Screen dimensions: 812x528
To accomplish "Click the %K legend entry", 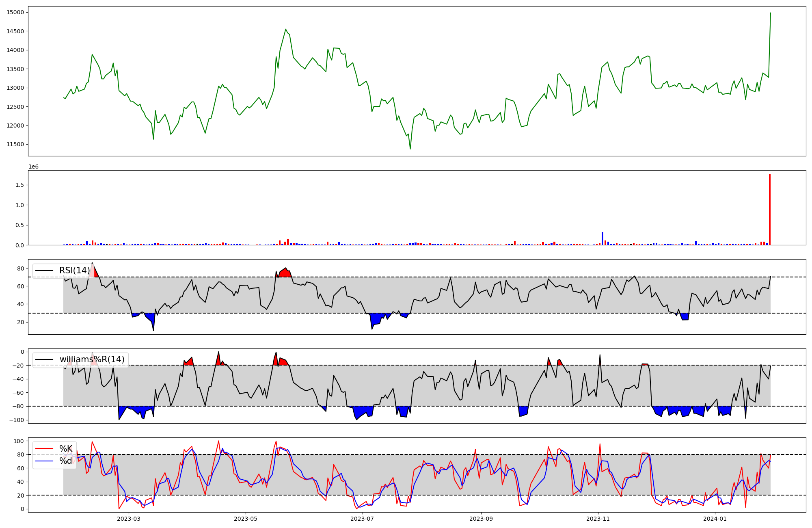I will tap(66, 449).
